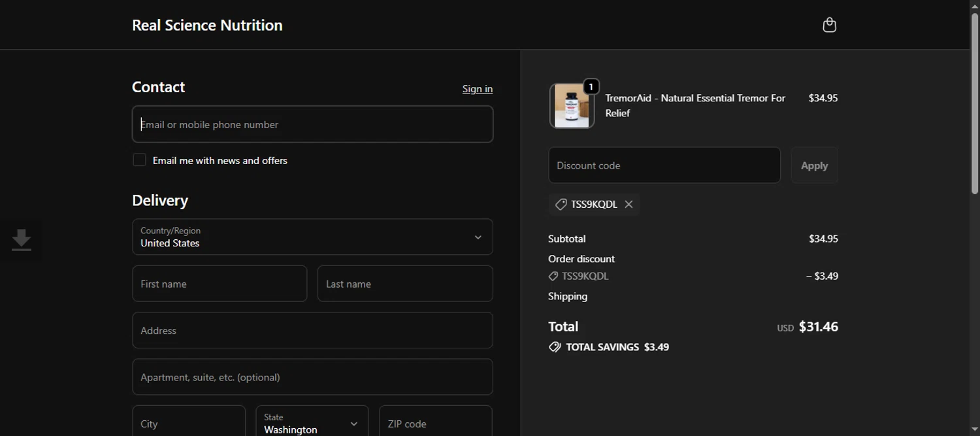Click the TOTAL SAVINGS $3.49 text
980x436 pixels.
click(617, 347)
